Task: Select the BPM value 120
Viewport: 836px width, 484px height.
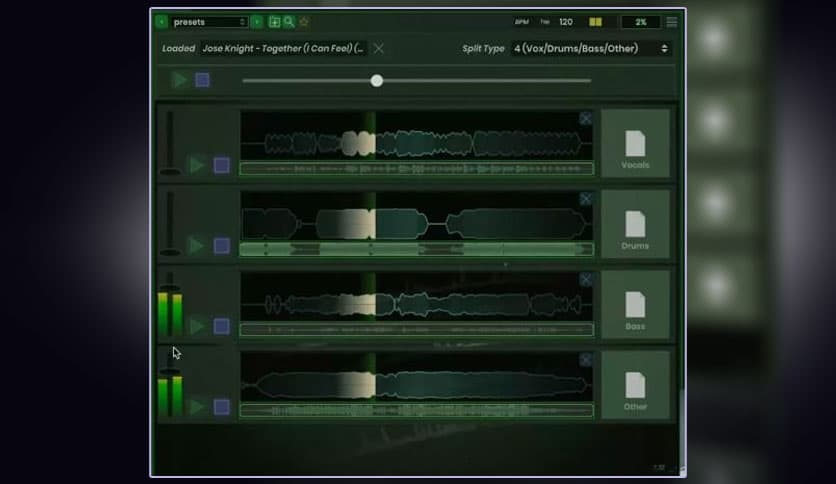Action: [x=566, y=22]
